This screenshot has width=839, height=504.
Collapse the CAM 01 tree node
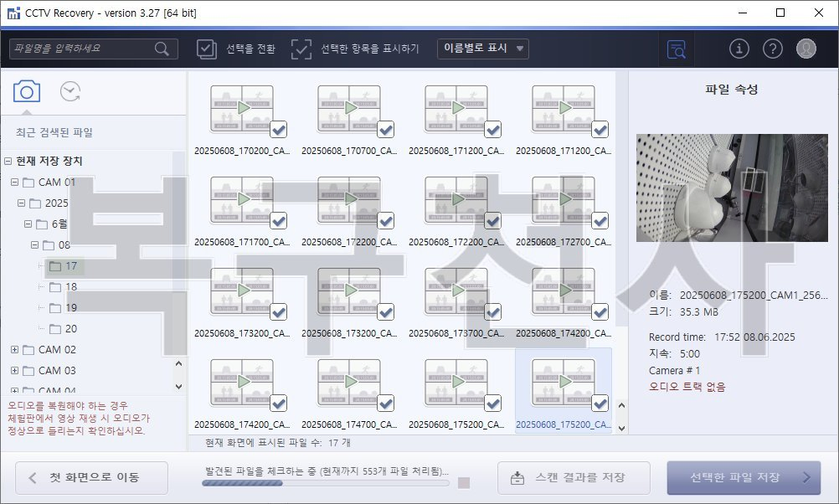[14, 183]
